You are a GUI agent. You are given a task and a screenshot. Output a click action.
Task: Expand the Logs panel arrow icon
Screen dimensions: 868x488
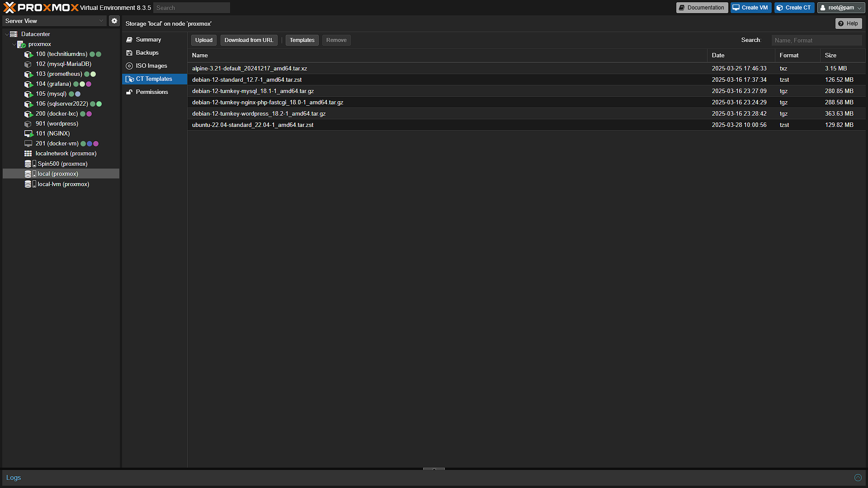858,478
